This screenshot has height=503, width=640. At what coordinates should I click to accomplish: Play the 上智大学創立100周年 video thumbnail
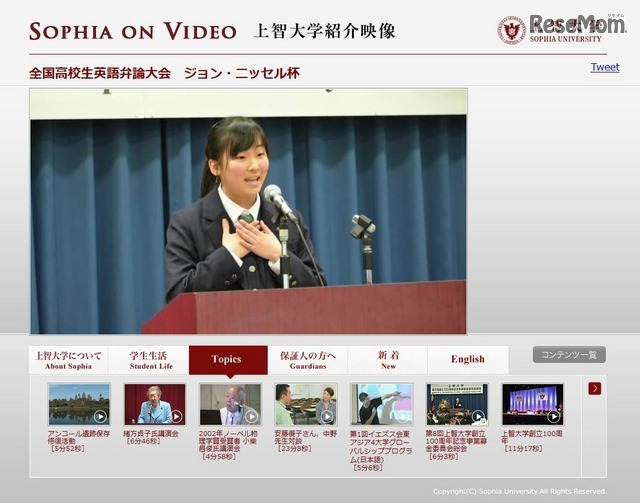click(533, 404)
